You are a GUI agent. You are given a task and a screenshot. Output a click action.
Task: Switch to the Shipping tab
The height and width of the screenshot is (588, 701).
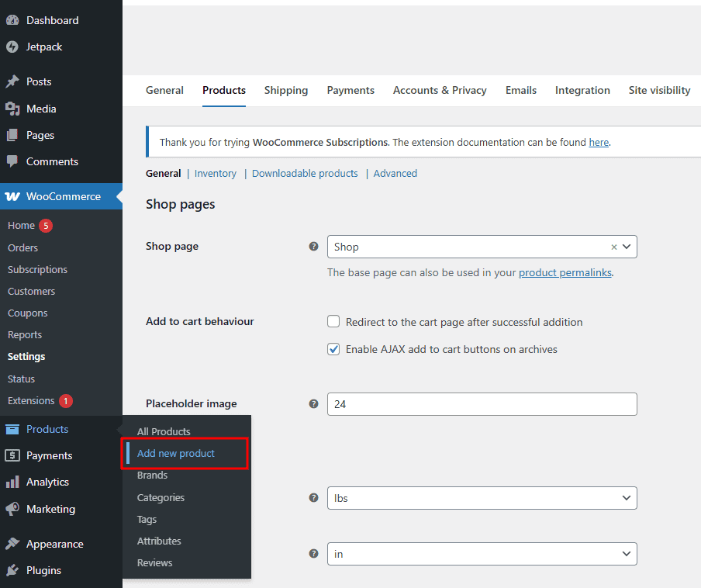click(286, 90)
